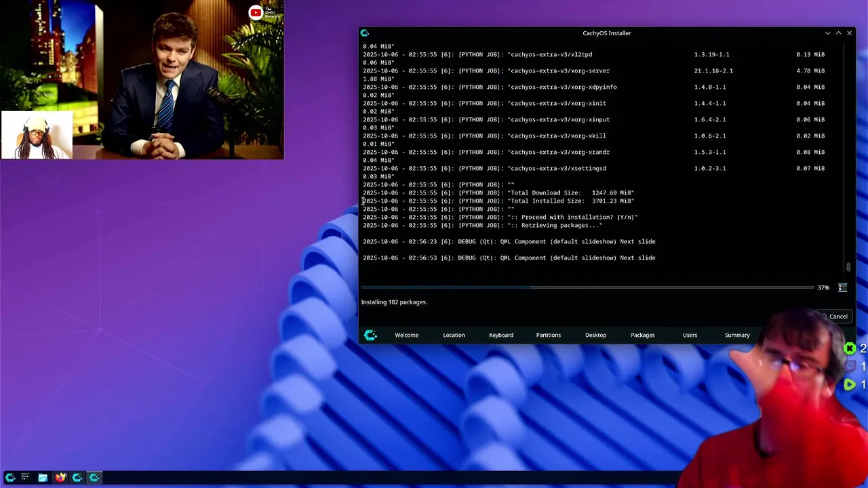Click the CachyOS logo beside Welcome step

click(370, 335)
